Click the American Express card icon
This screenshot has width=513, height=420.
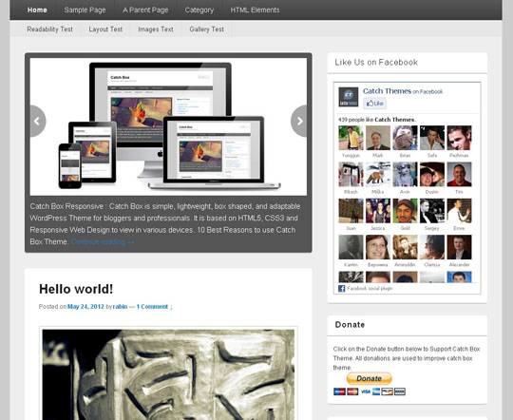click(x=376, y=391)
